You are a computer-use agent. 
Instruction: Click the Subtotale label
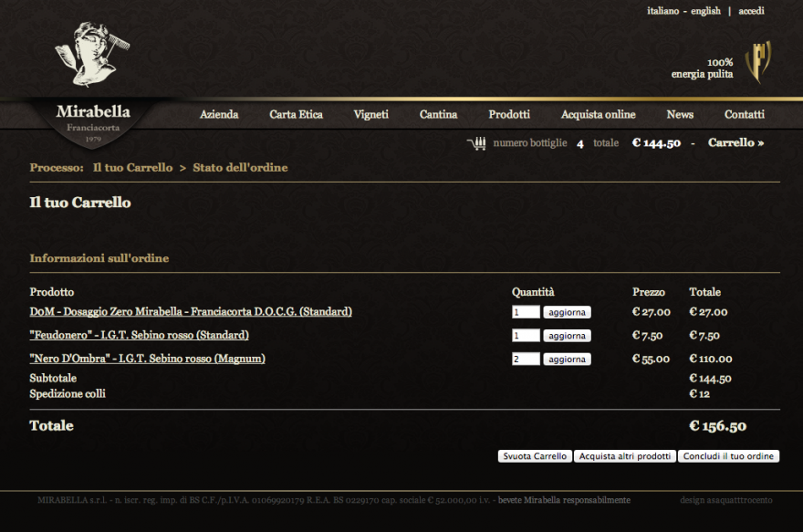53,379
